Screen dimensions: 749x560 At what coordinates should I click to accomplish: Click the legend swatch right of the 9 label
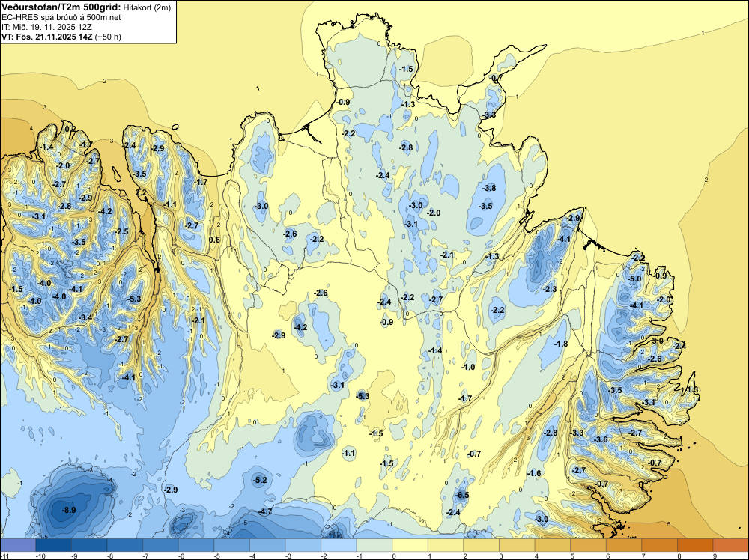click(731, 545)
